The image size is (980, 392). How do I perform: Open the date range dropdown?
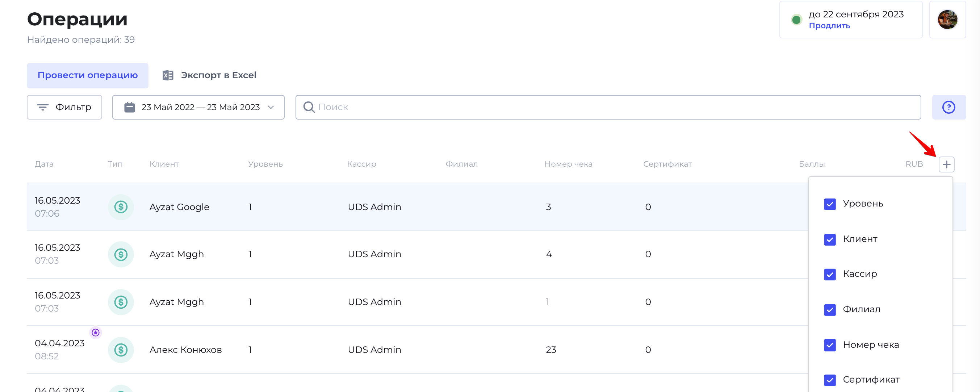tap(198, 107)
